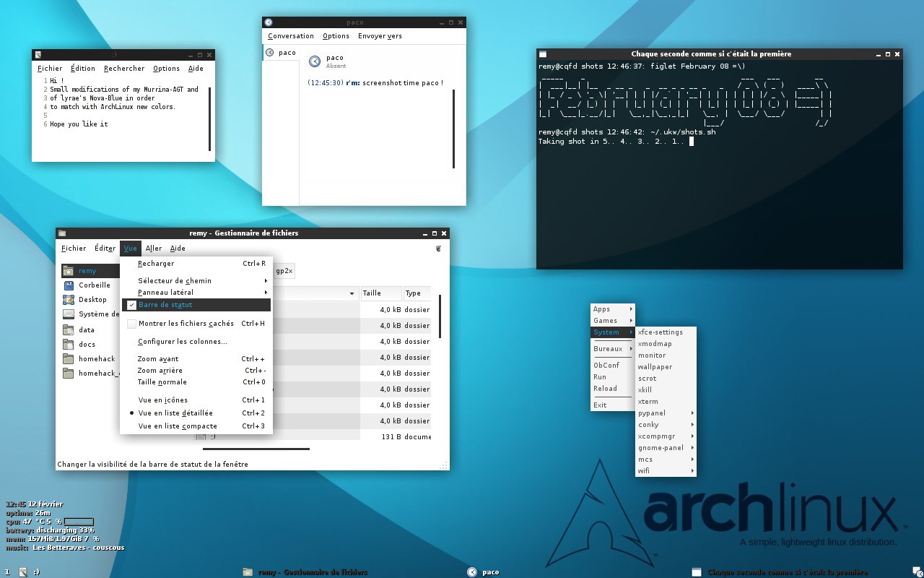Open the Aller menu in file manager
The height and width of the screenshot is (578, 924).
click(x=154, y=249)
